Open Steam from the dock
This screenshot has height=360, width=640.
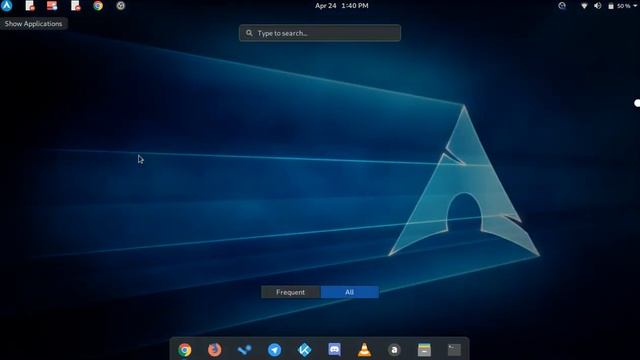(244, 350)
